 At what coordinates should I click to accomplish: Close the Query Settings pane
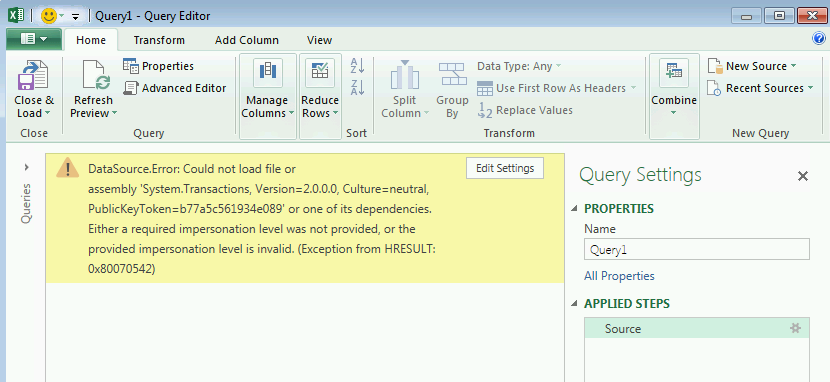(803, 176)
